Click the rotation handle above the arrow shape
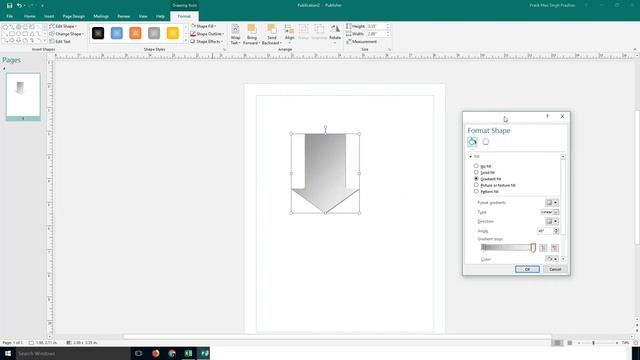The image size is (640, 360). pos(325,127)
